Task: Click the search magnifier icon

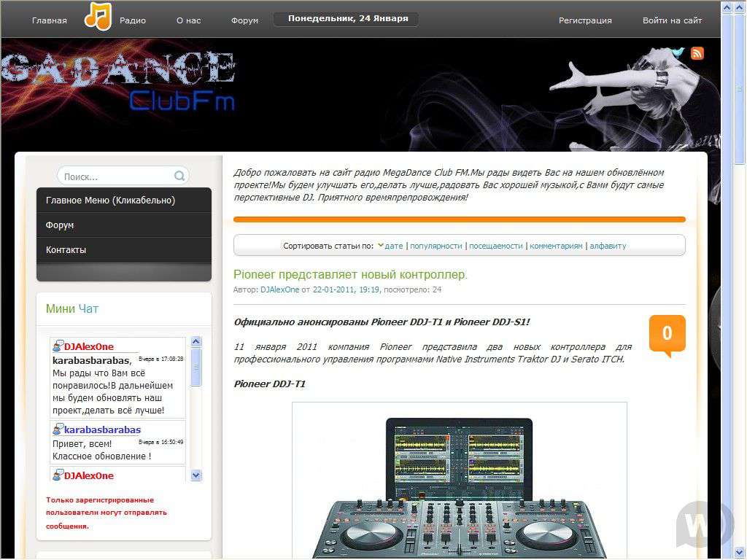Action: pyautogui.click(x=179, y=176)
